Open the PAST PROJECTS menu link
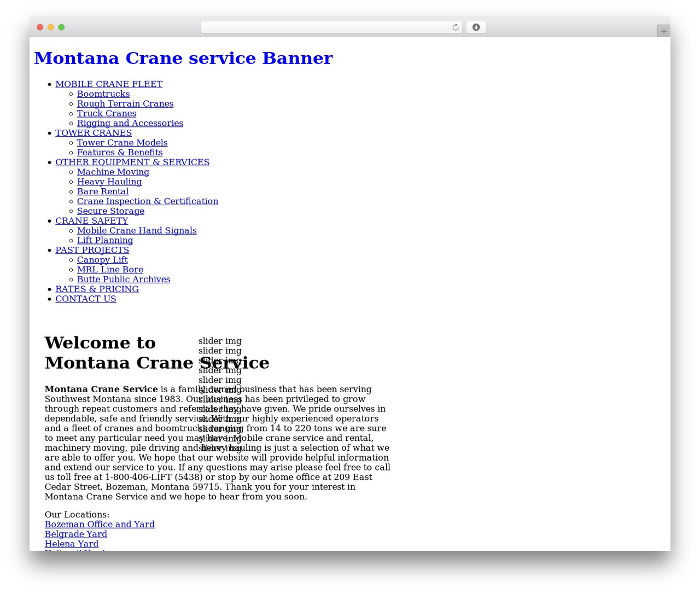Screen dimensions: 700x593 point(92,251)
